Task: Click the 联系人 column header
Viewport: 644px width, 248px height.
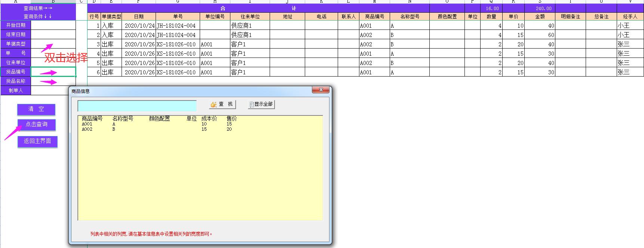Action: (349, 16)
